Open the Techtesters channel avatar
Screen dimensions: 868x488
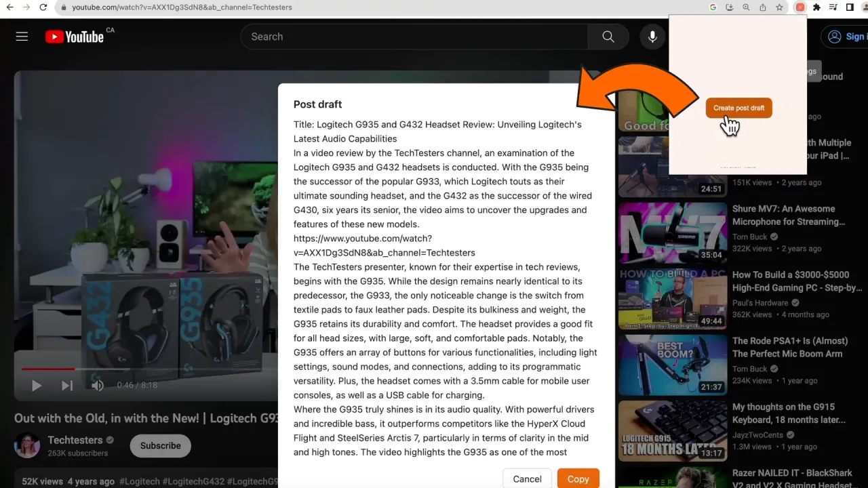[27, 445]
